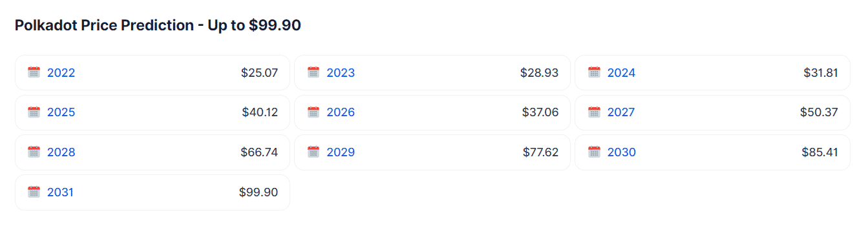Select the 2026 year link

pyautogui.click(x=341, y=112)
